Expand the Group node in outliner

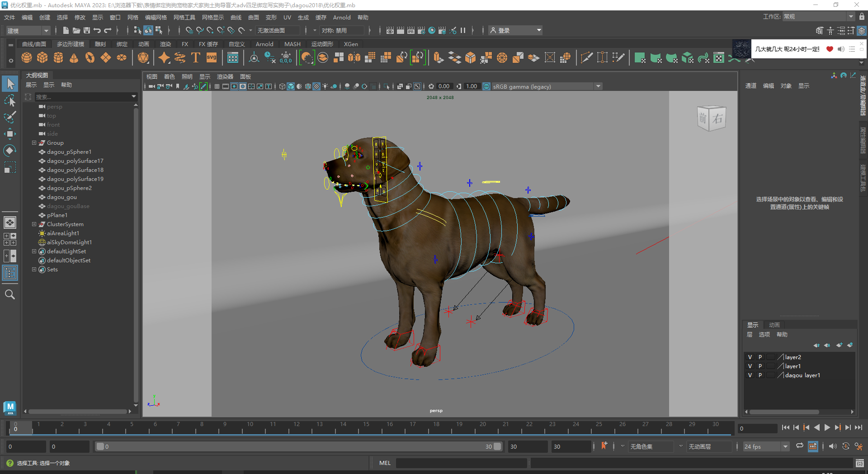(34, 143)
